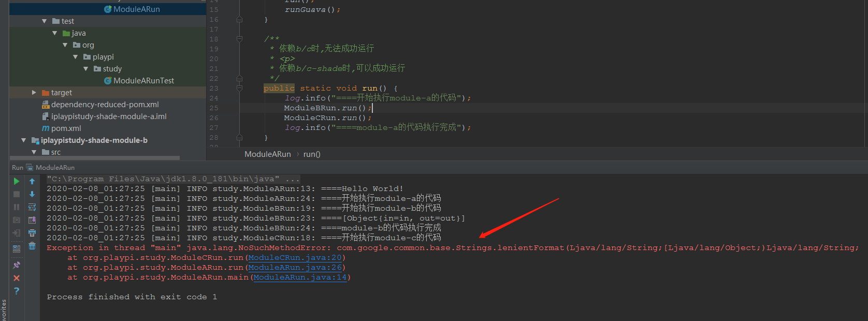Place cursor on ModuleCRun.run() line
Screen dimensions: 868x321
(327, 118)
